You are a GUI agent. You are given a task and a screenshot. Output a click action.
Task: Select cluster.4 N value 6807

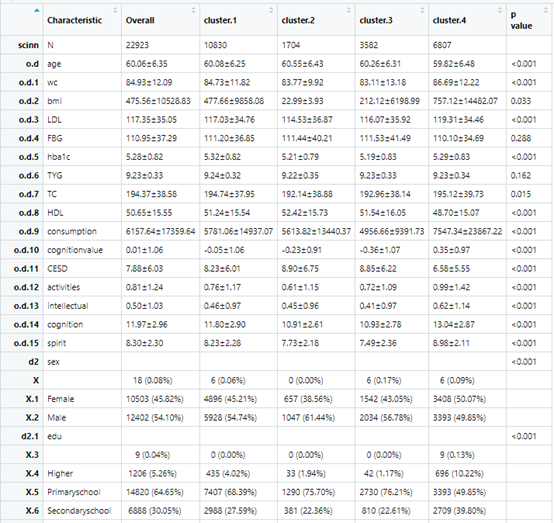tap(442, 45)
